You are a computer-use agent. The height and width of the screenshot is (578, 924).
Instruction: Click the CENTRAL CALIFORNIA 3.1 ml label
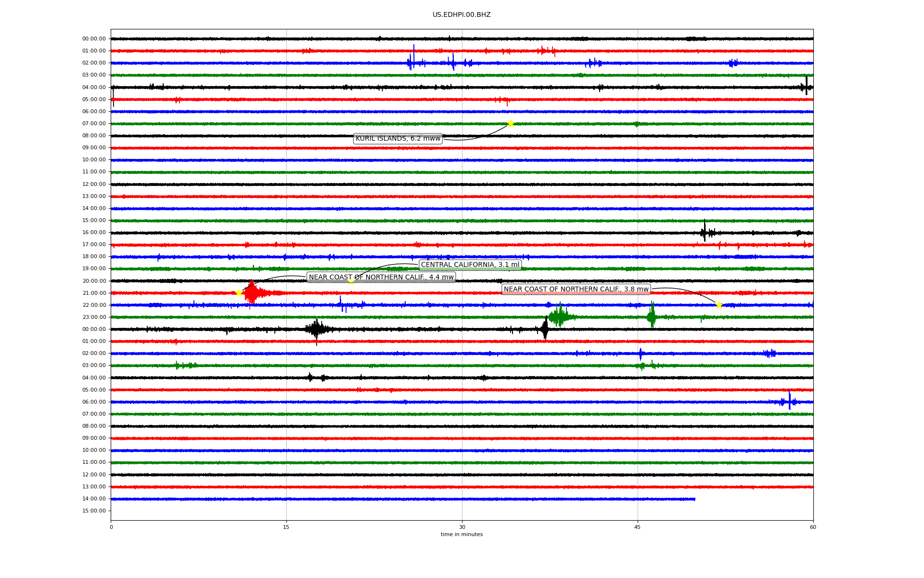click(x=470, y=265)
